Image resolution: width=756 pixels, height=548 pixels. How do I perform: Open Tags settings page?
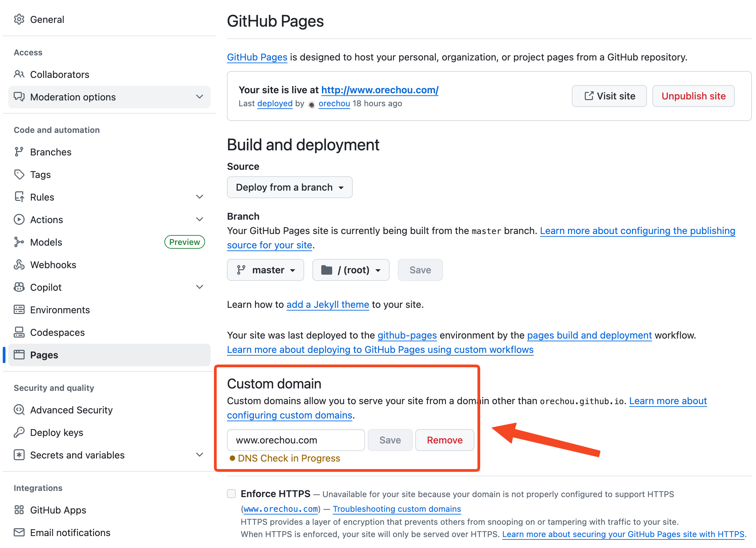pos(109,174)
